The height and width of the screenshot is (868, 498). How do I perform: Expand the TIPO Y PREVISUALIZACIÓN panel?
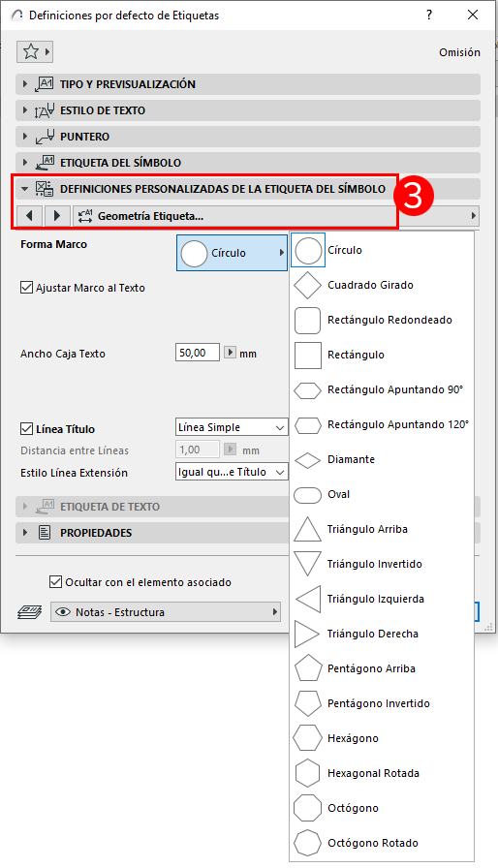coord(248,84)
